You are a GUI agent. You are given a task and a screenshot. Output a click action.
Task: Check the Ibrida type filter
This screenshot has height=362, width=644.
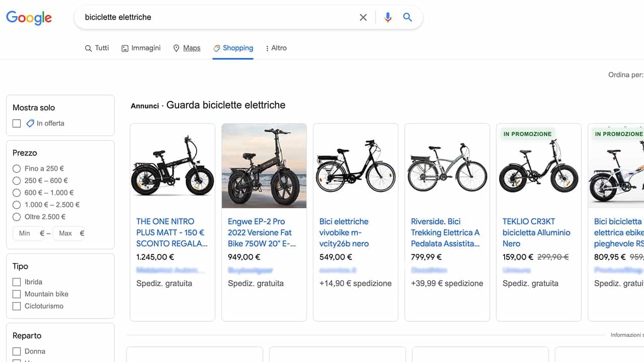(17, 282)
